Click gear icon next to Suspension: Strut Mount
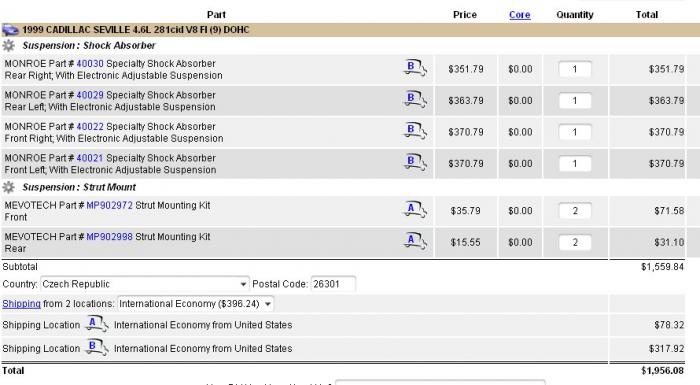700x385 pixels. (8, 187)
